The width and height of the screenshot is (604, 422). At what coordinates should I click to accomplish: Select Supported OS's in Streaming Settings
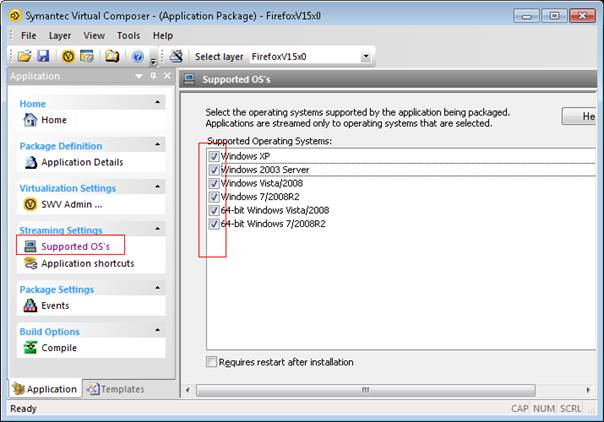click(x=76, y=246)
